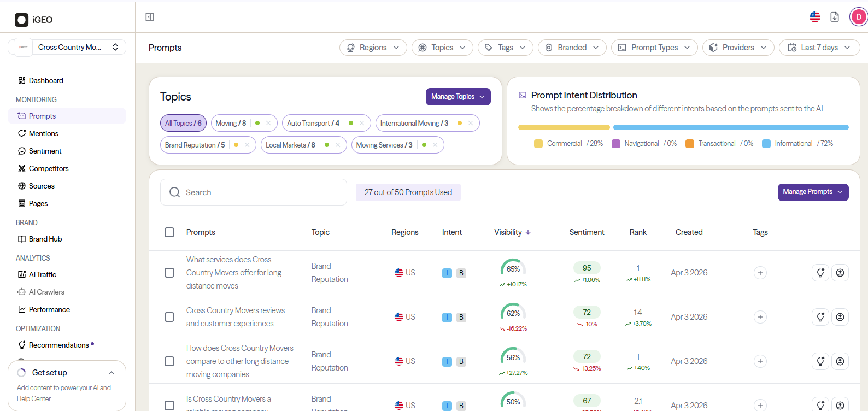The image size is (868, 411).
Task: Tick the select-all prompts checkbox
Action: point(169,232)
